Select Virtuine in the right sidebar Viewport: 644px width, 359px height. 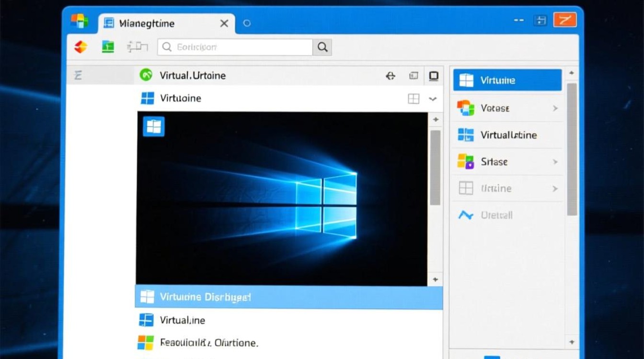click(507, 80)
